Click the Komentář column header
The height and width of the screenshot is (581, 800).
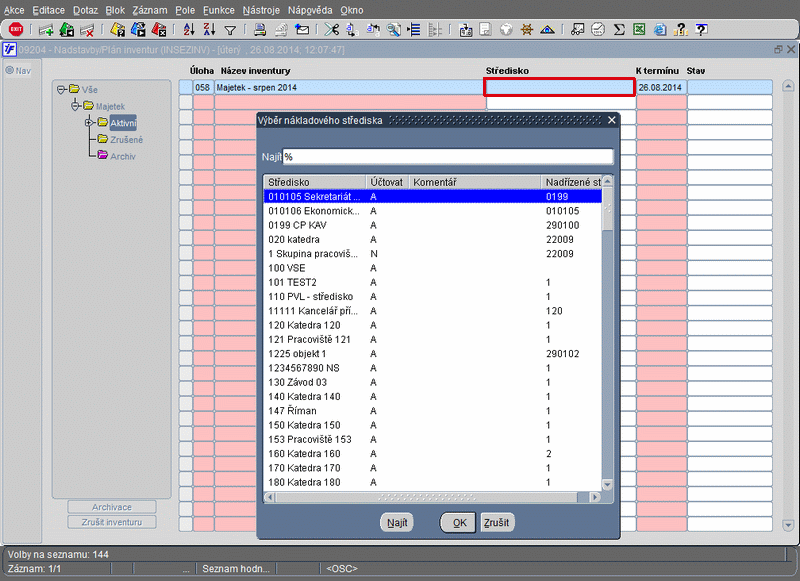pyautogui.click(x=474, y=182)
